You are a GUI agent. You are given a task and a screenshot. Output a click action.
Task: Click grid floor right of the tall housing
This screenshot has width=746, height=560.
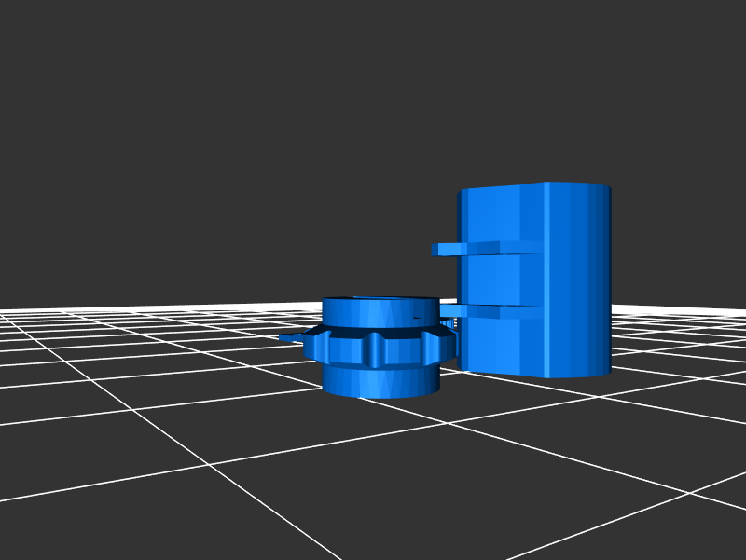671,354
